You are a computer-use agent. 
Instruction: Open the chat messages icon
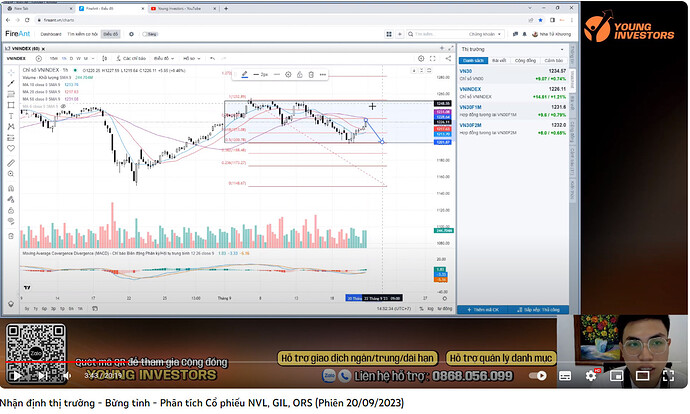pyautogui.click(x=515, y=34)
